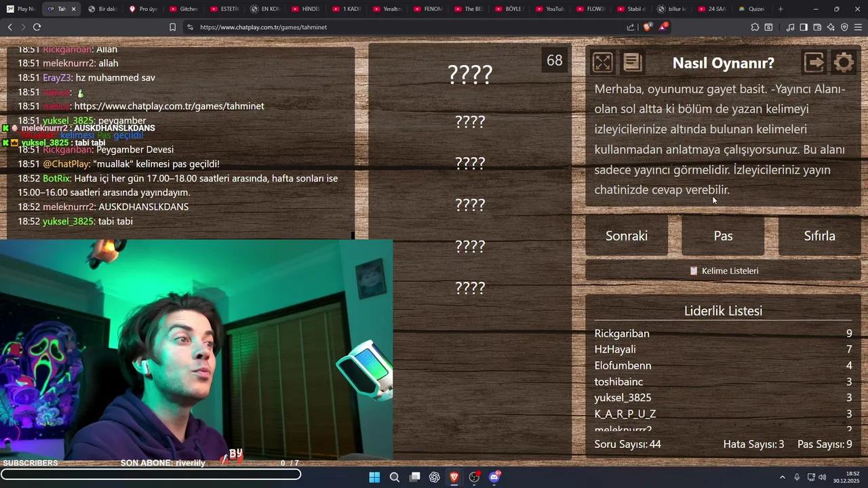Click the Sonraki button
The image size is (868, 488).
coord(627,236)
